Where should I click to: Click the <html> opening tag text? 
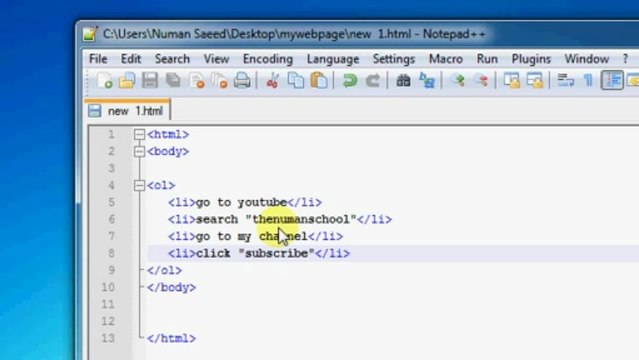click(168, 134)
